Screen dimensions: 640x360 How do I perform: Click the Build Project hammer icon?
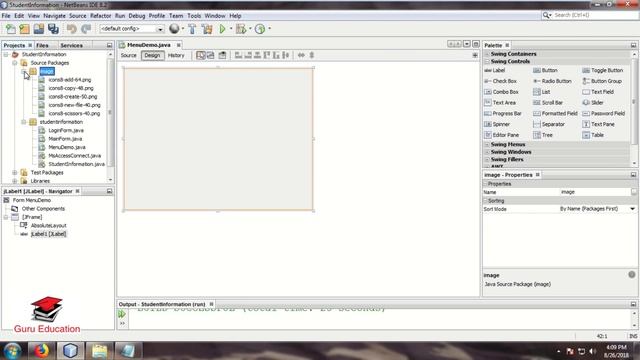point(192,29)
